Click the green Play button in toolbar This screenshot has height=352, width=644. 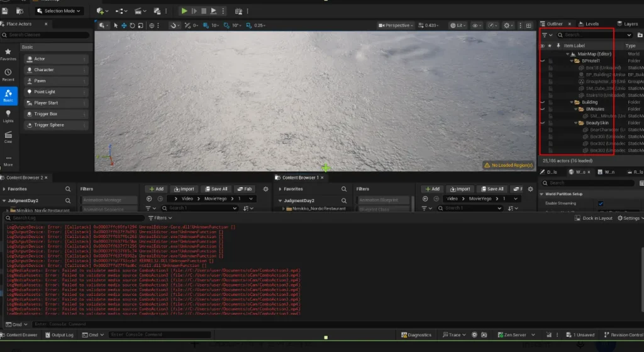pyautogui.click(x=184, y=11)
